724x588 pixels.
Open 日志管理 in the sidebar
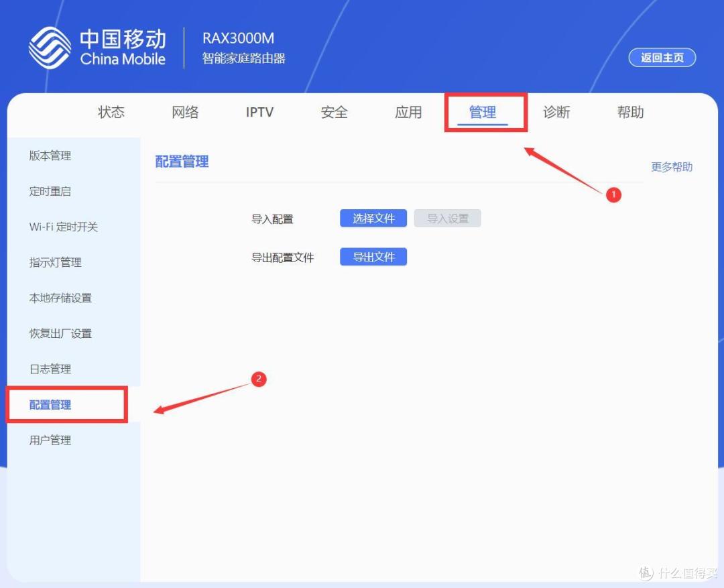click(x=50, y=369)
